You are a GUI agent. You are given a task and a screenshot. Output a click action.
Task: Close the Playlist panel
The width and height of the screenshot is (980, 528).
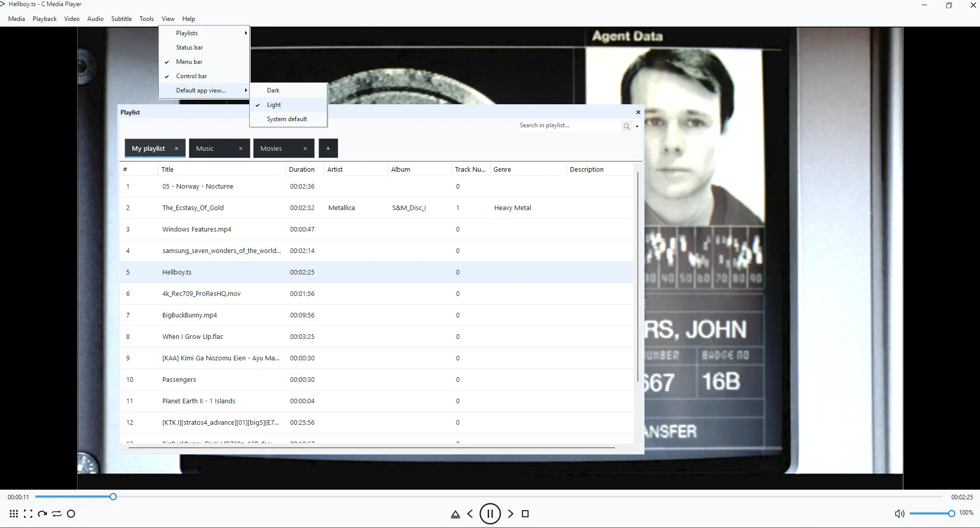638,112
